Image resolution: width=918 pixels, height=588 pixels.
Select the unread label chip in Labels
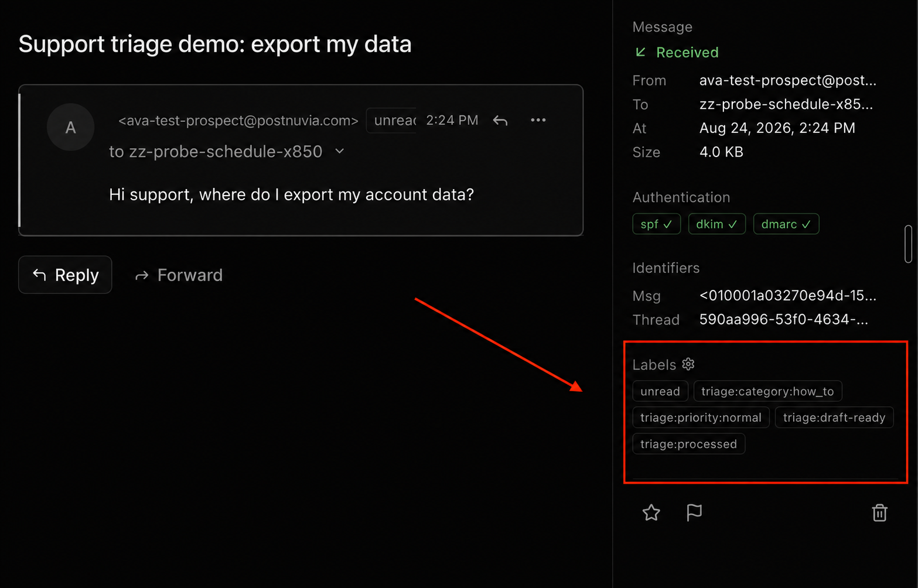(x=660, y=391)
